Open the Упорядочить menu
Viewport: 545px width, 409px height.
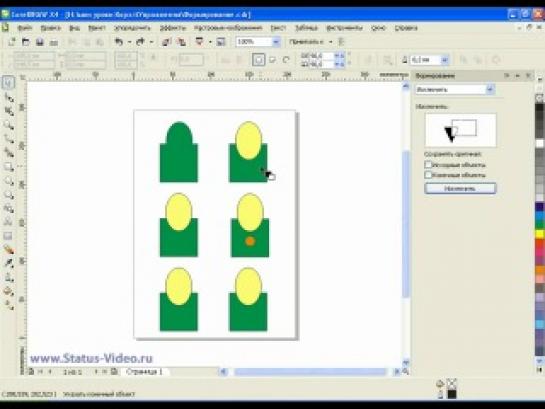[x=132, y=28]
